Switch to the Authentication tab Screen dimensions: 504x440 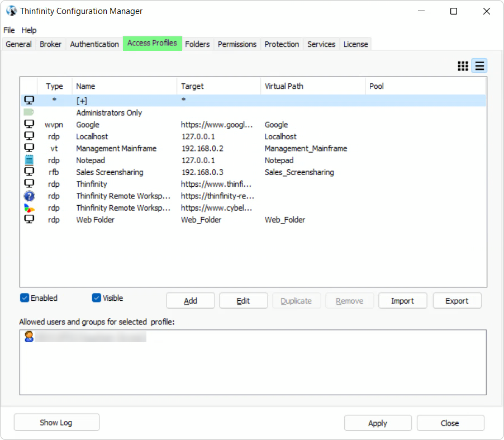coord(94,44)
